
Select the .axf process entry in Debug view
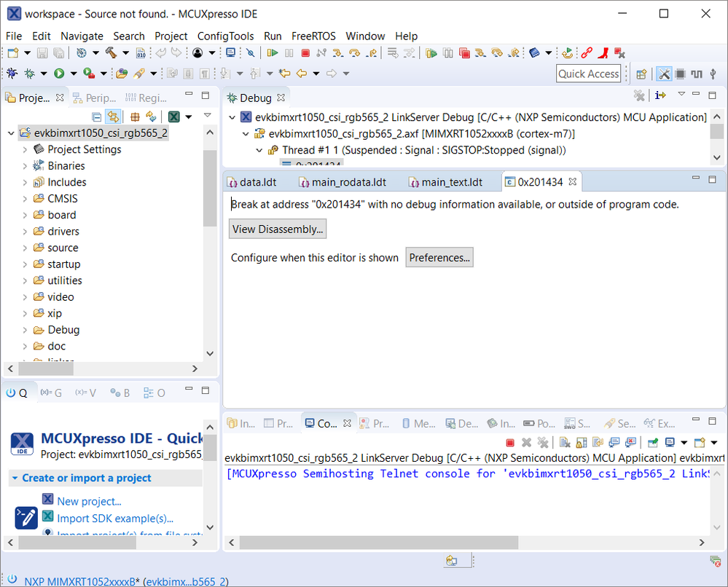(x=421, y=134)
